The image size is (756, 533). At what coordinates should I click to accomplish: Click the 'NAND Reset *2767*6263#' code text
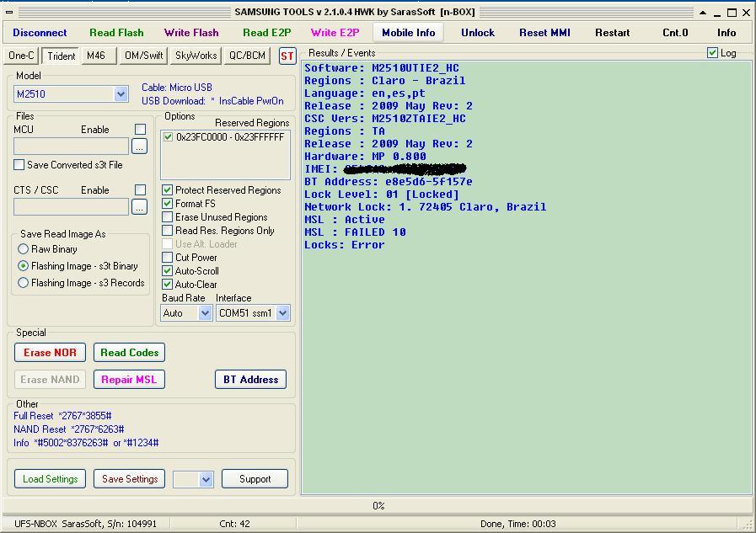[69, 429]
